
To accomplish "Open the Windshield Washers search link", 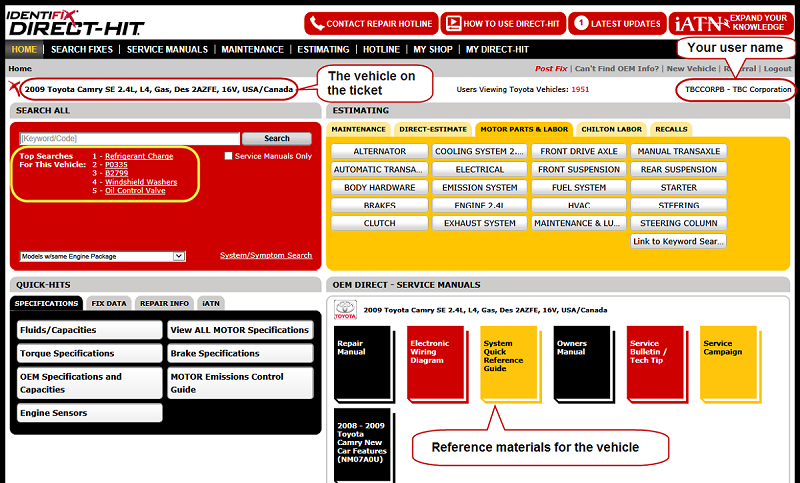I will tap(141, 182).
